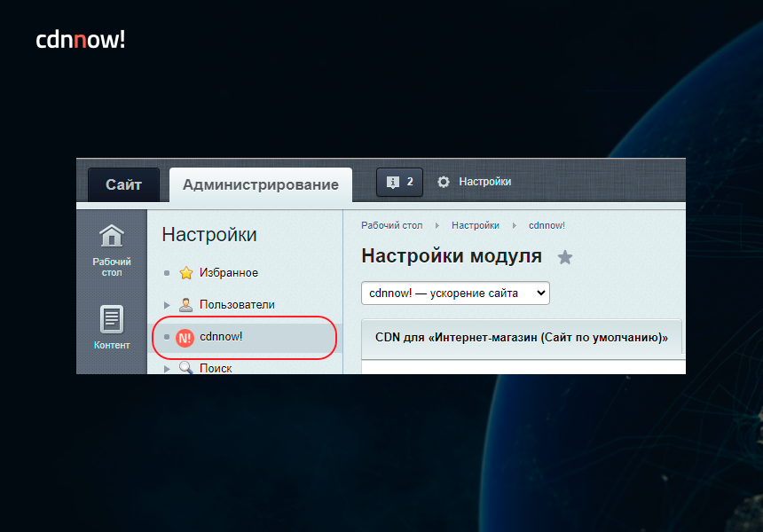Click the cdnnow! red N! module icon
Image resolution: width=763 pixels, height=532 pixels.
click(184, 338)
